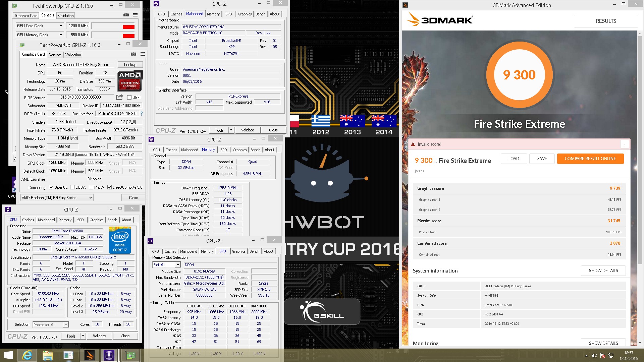This screenshot has width=644, height=362.
Task: Toggle the DirectCompute 5.0 checkbox
Action: point(109,187)
